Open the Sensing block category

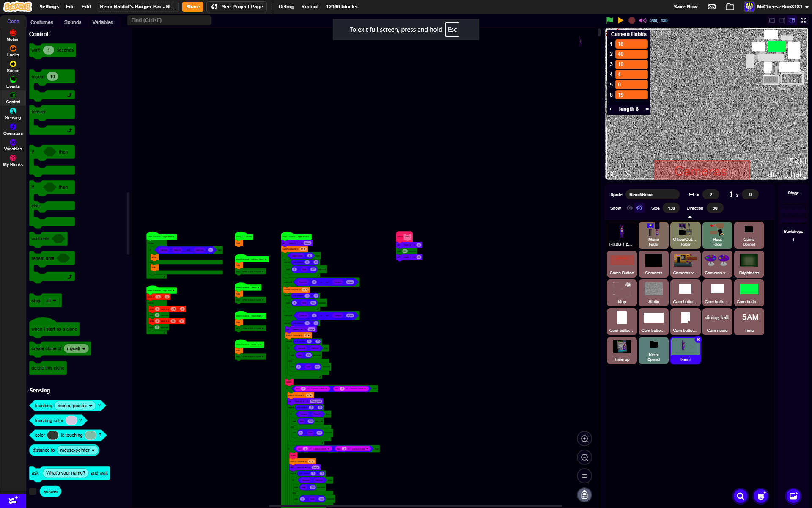tap(13, 113)
